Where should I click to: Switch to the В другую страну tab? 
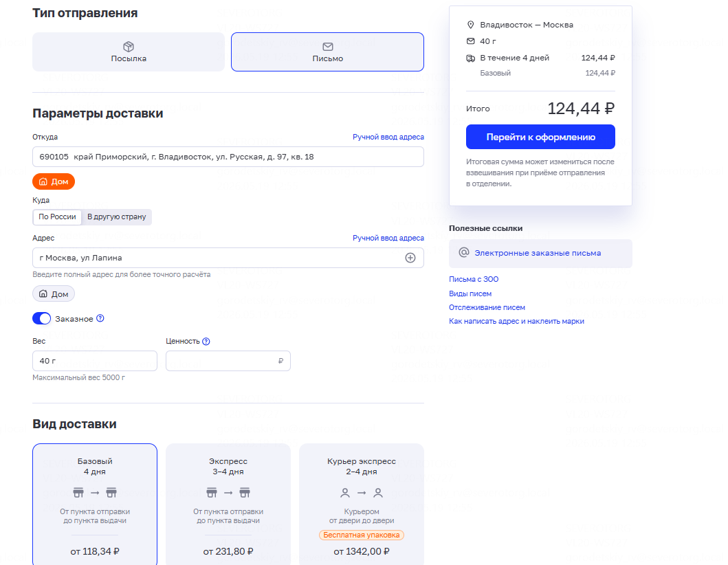click(117, 217)
